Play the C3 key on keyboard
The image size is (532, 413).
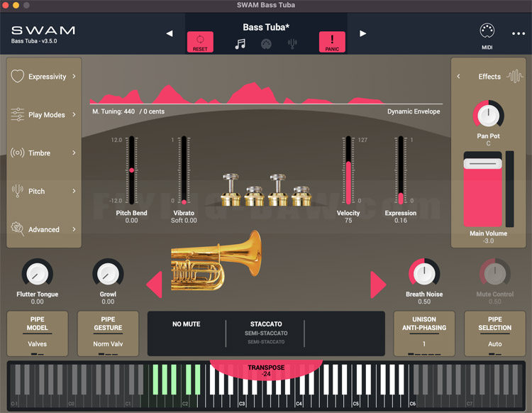[242, 402]
